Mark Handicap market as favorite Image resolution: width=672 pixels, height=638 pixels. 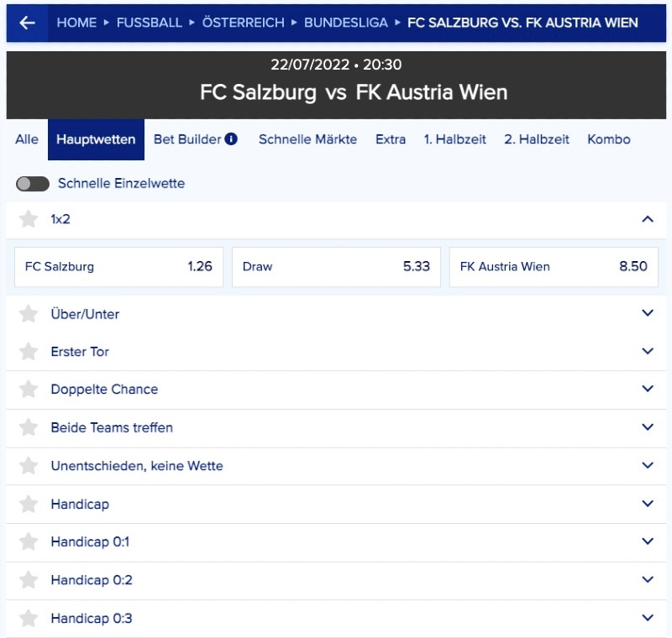[x=29, y=504]
